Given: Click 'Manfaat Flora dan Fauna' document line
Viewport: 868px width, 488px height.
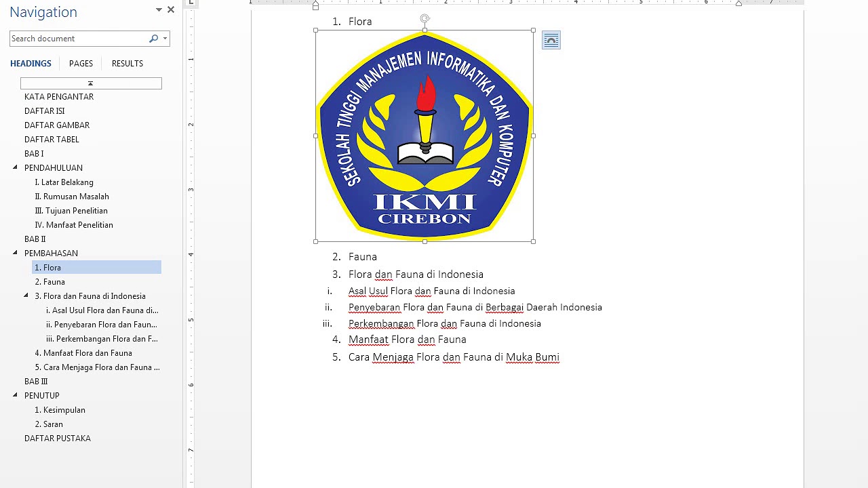Looking at the screenshot, I should (408, 340).
